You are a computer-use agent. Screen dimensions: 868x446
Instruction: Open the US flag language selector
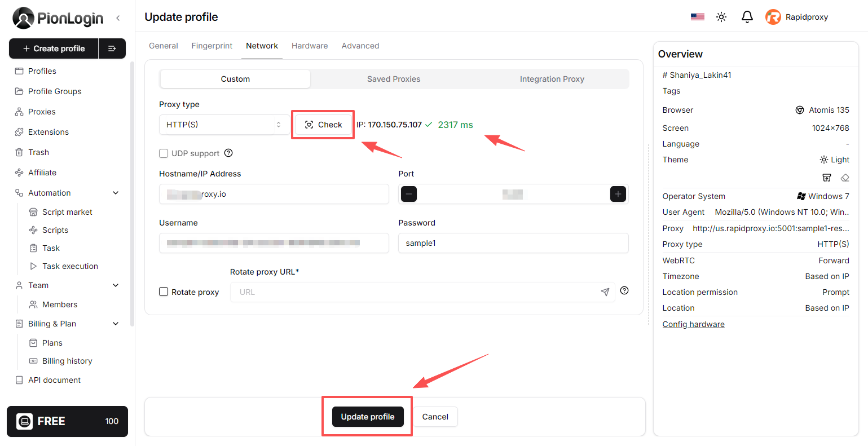tap(698, 17)
